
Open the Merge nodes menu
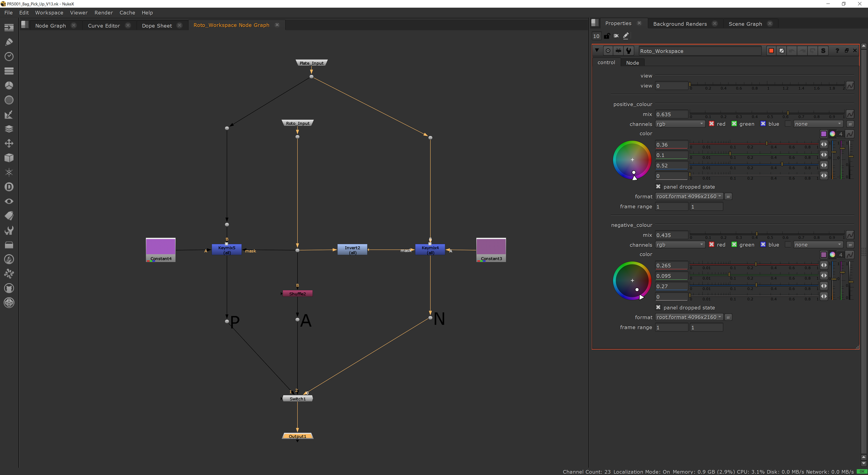pyautogui.click(x=9, y=129)
